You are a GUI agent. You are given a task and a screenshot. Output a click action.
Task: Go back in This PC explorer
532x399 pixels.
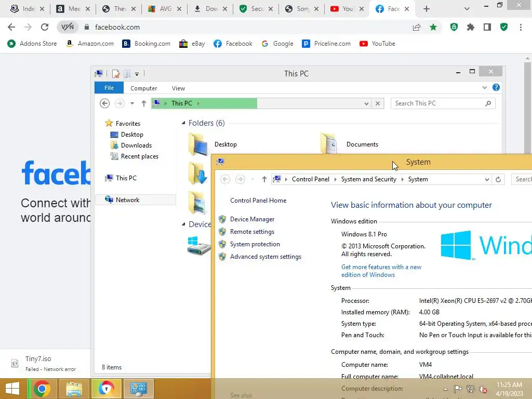coord(104,103)
